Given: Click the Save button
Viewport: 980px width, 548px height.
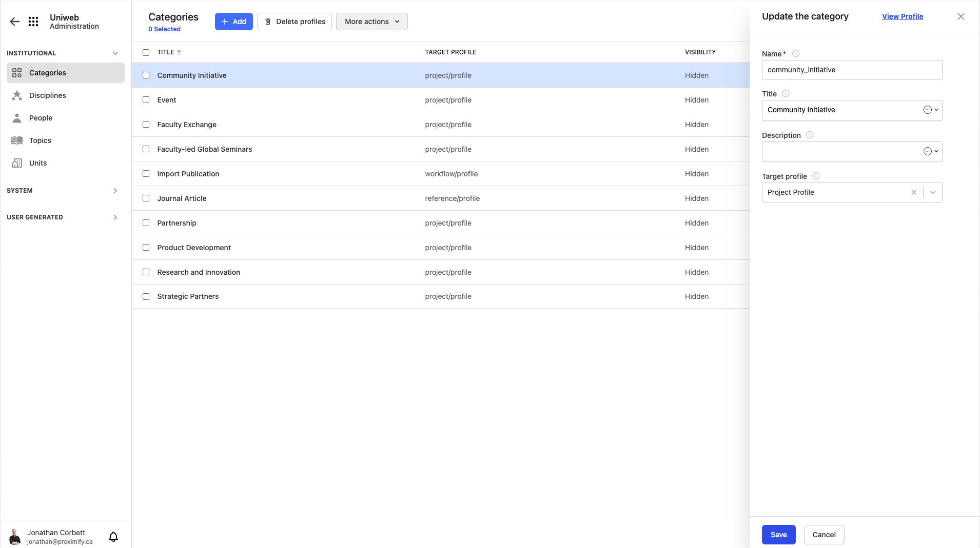Looking at the screenshot, I should pyautogui.click(x=778, y=535).
